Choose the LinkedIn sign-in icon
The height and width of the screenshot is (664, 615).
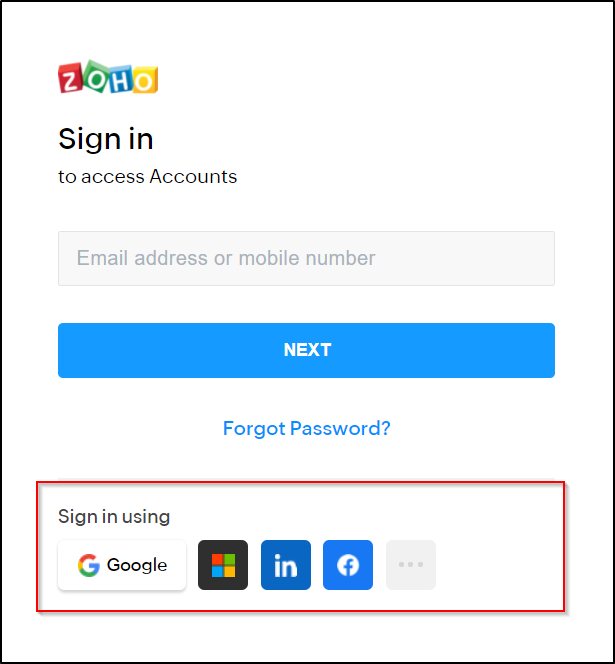point(286,565)
